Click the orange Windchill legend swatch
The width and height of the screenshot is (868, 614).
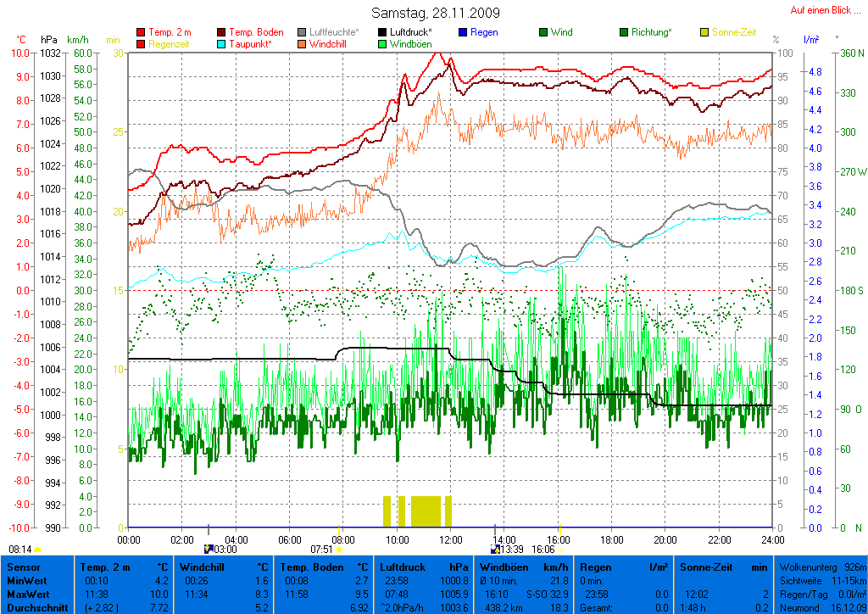point(303,44)
